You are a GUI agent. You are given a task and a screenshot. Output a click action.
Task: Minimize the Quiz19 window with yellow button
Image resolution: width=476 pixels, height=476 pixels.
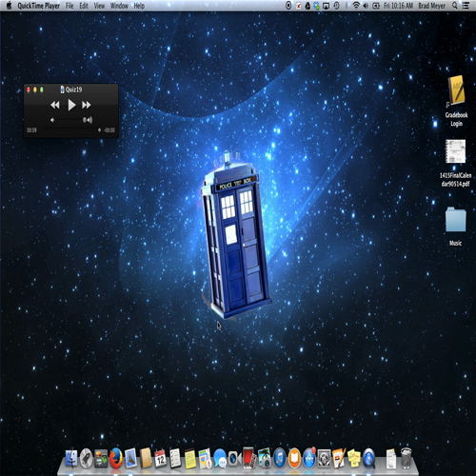tap(35, 89)
